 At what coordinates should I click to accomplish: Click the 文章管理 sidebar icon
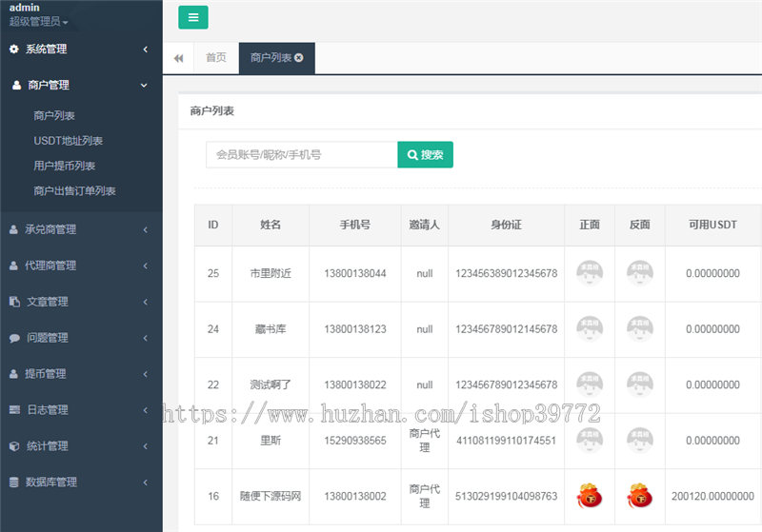14,302
